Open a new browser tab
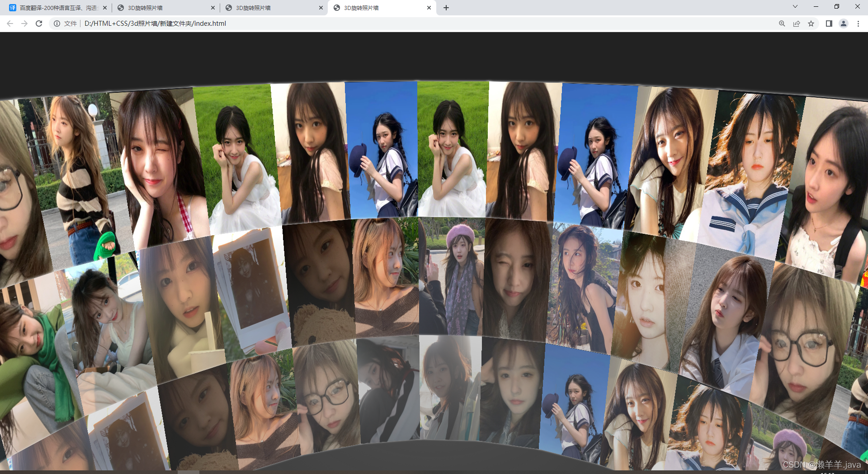868x474 pixels. click(x=446, y=7)
